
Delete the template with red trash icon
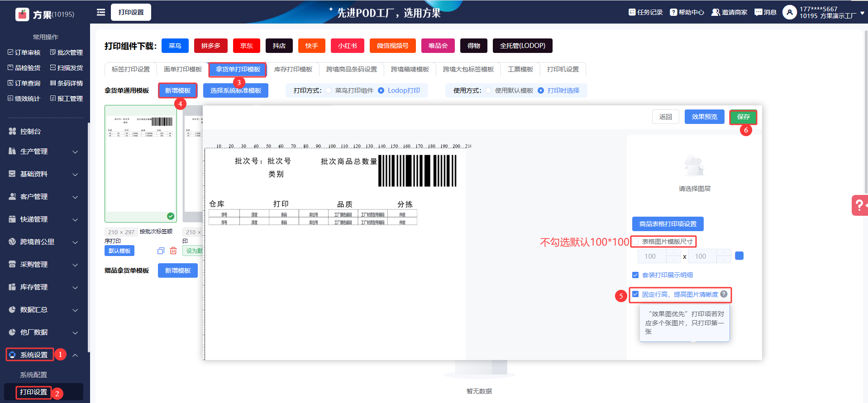click(x=173, y=251)
